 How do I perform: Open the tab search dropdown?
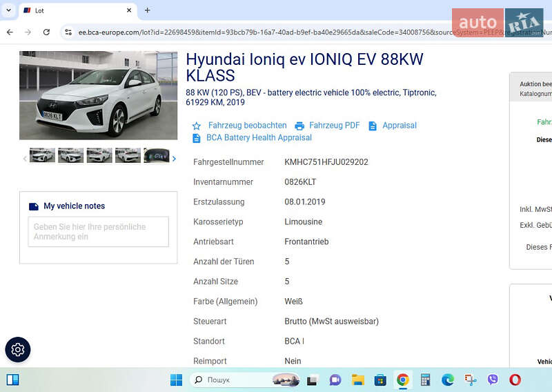tap(9, 10)
